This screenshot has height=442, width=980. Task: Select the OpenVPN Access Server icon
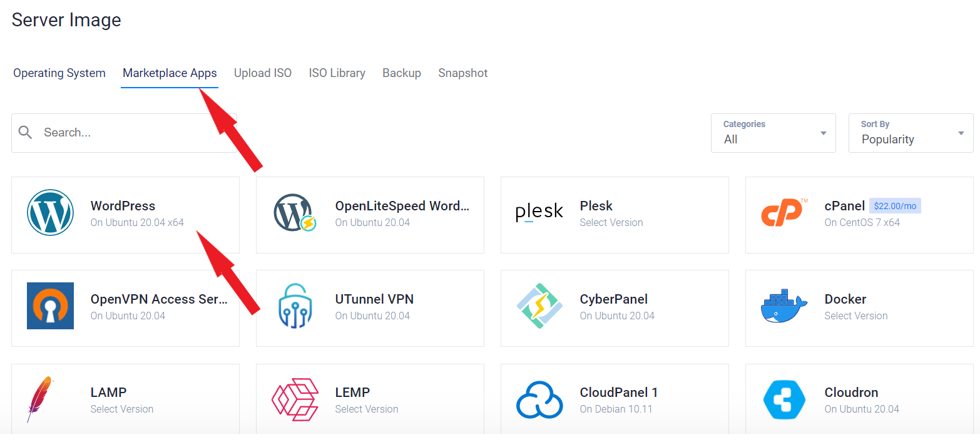click(50, 306)
